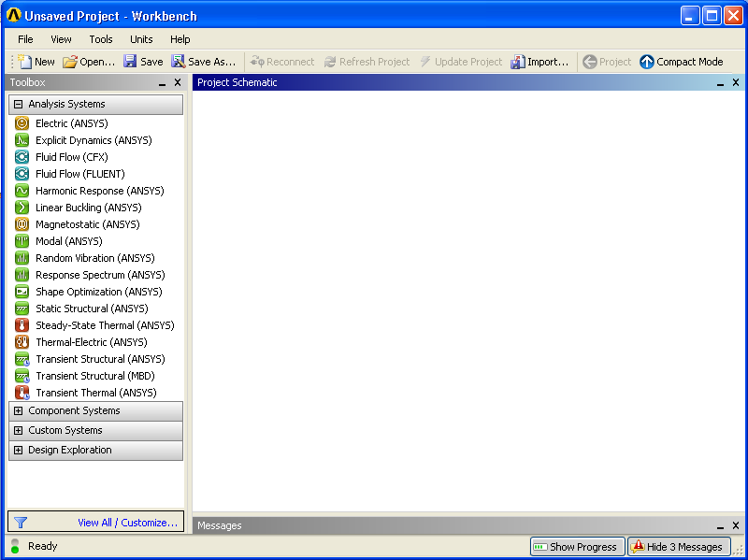Click the "Fluid Flow (FLUENT)" label
The image size is (748, 560).
[x=80, y=174]
